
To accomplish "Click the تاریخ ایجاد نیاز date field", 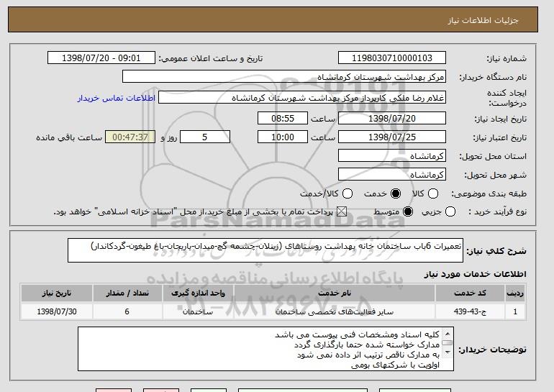I will (x=392, y=118).
